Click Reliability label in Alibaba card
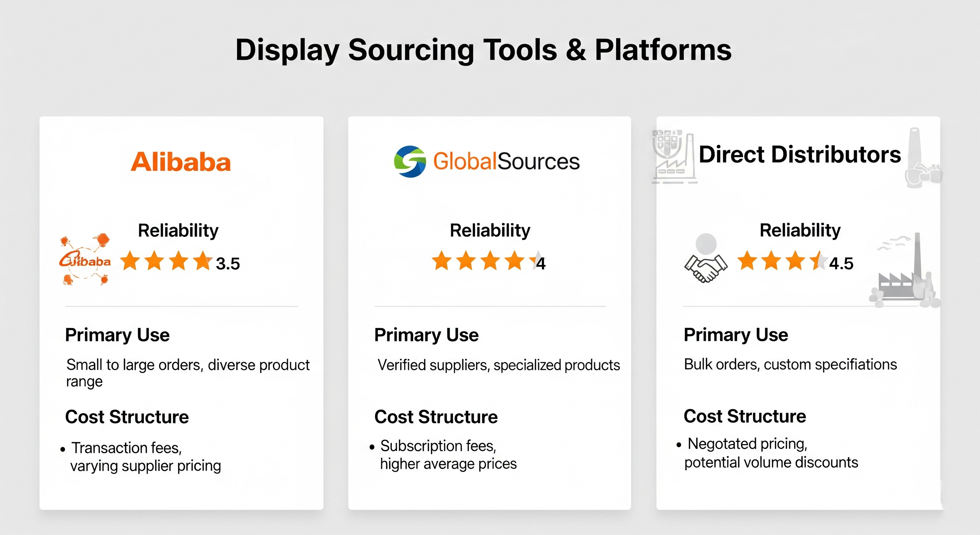Image resolution: width=980 pixels, height=535 pixels. click(178, 230)
